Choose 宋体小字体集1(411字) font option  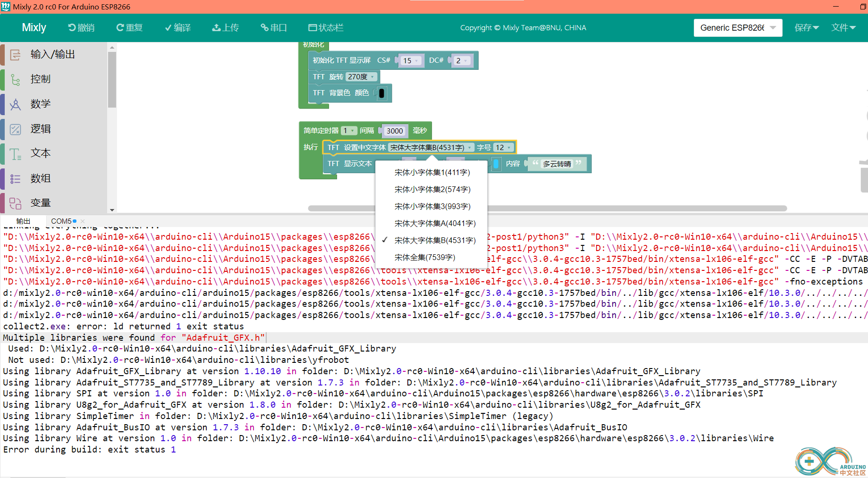[x=432, y=173]
